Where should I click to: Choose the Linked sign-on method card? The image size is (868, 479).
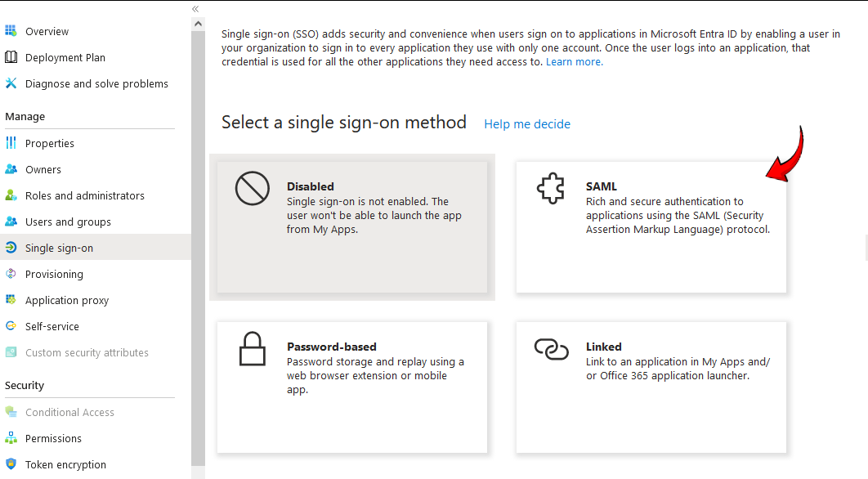(x=651, y=387)
